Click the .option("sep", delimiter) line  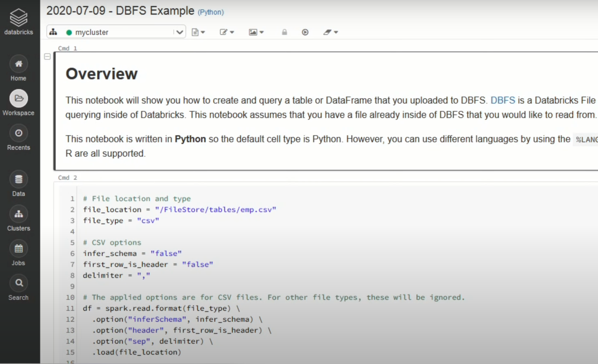click(x=152, y=342)
